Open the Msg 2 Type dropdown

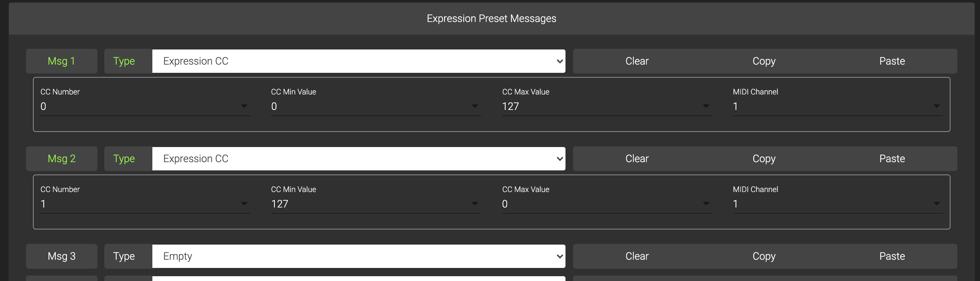[x=358, y=158]
